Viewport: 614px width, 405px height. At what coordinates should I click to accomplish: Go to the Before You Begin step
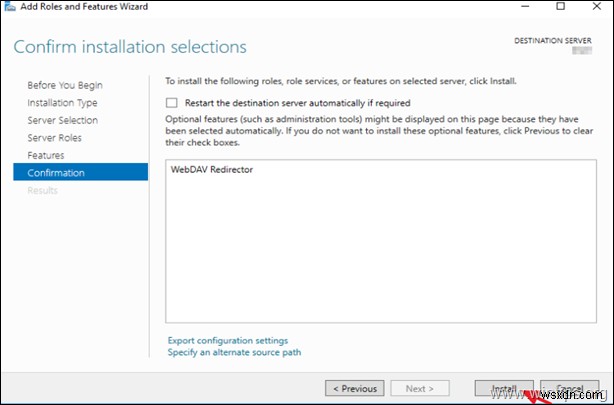tap(65, 85)
